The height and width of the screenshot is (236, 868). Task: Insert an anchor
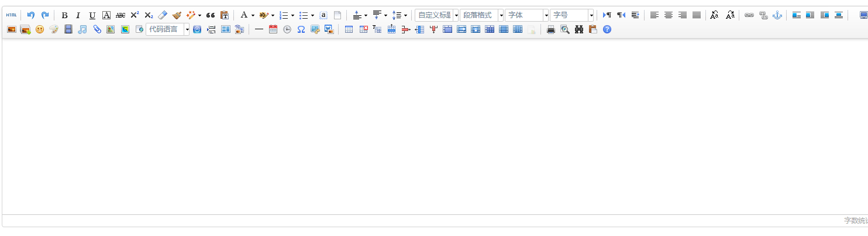point(777,15)
